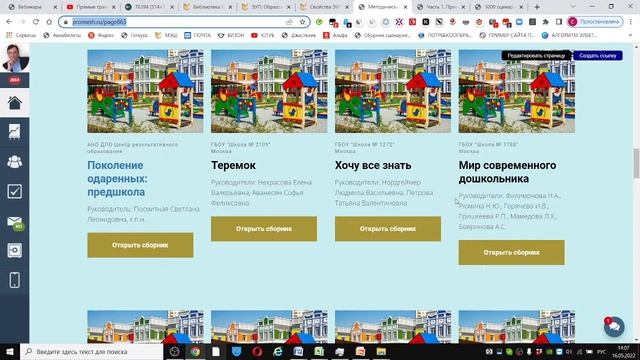This screenshot has width=640, height=360.
Task: Open сборник for Мир современного дошкольника
Action: (x=511, y=252)
